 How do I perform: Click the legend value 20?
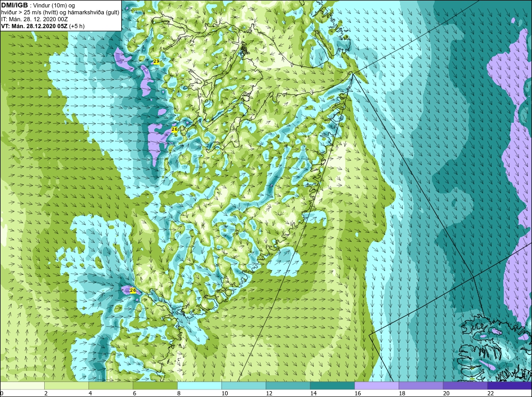click(x=446, y=393)
